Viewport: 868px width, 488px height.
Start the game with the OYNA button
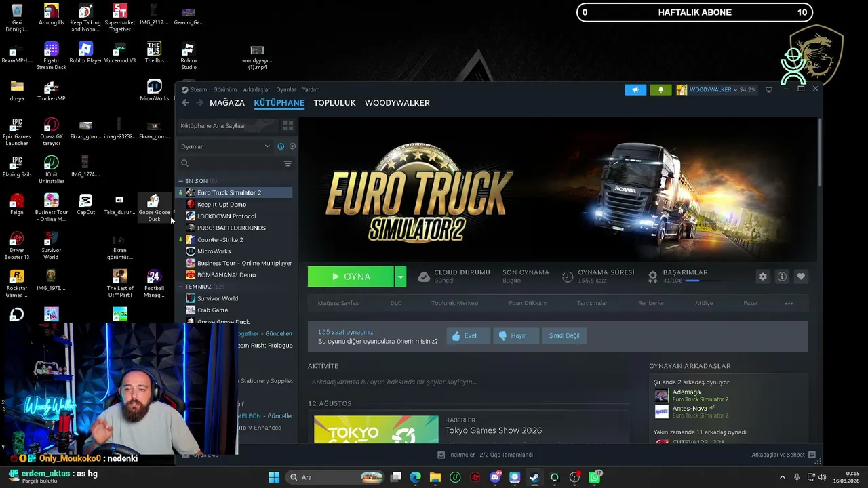[351, 277]
